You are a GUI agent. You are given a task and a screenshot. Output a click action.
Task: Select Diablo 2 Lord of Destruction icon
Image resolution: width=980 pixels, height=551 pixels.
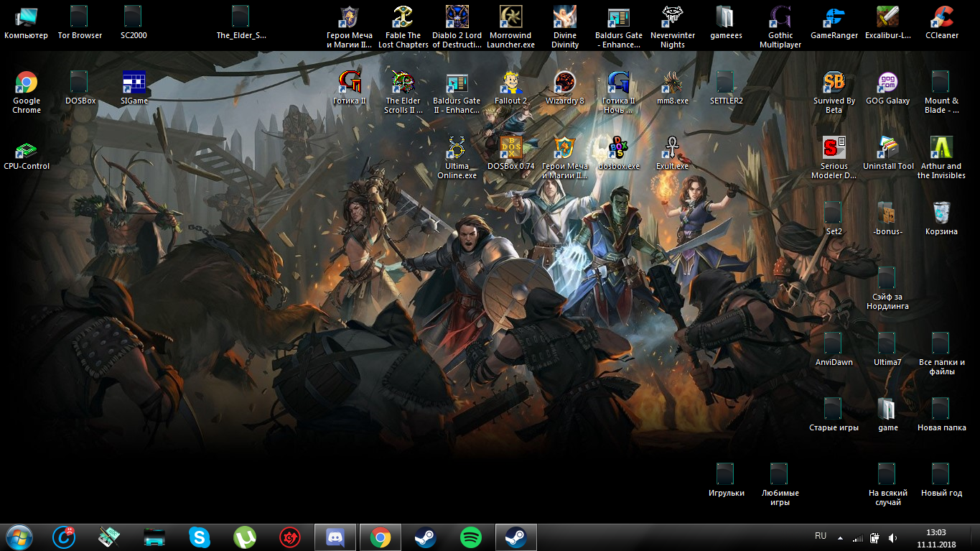457,27
